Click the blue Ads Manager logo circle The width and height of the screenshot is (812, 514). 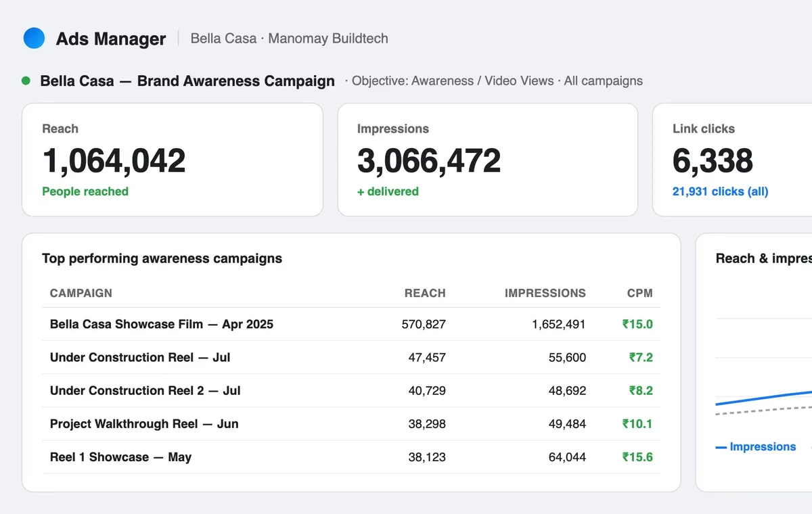pyautogui.click(x=34, y=38)
